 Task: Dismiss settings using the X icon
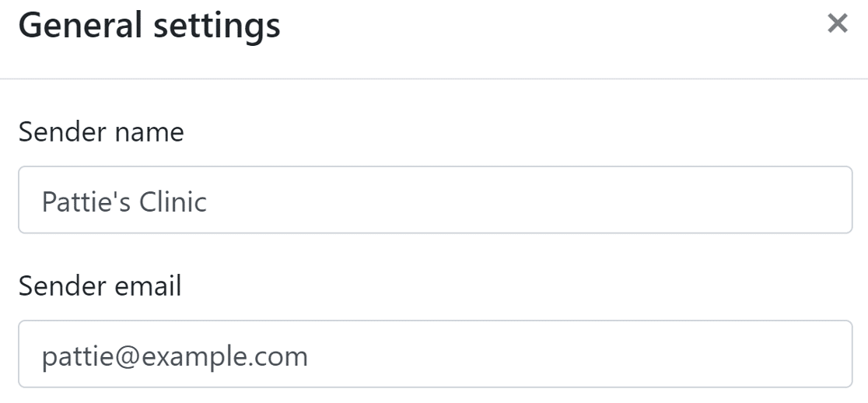click(x=837, y=24)
